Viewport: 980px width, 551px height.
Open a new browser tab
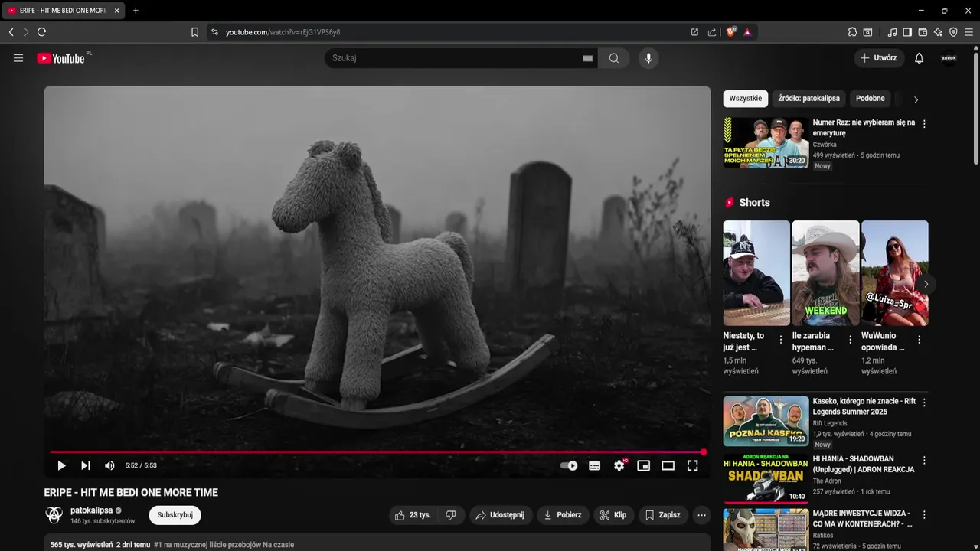click(136, 11)
